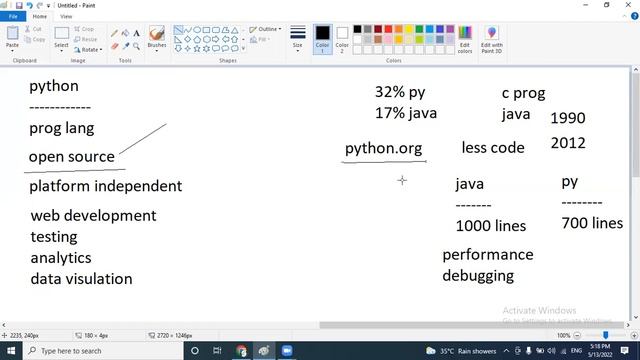
Task: Select the Line shape
Action: (178, 30)
